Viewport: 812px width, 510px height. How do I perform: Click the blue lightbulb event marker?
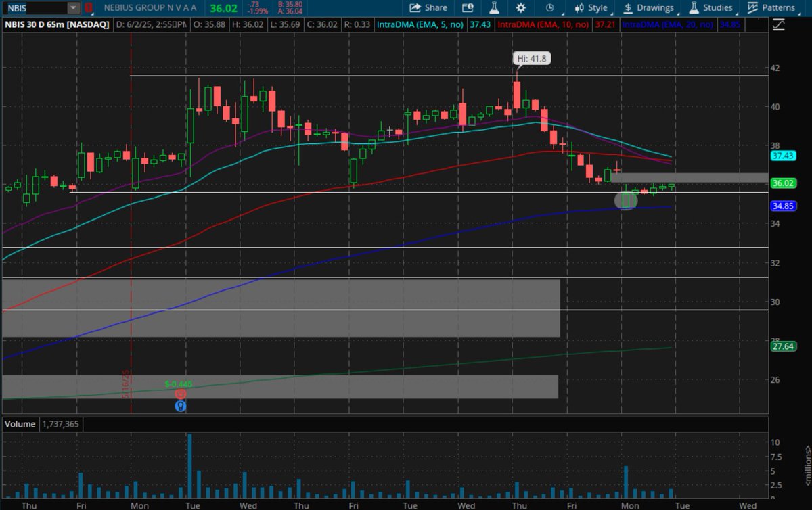point(180,406)
